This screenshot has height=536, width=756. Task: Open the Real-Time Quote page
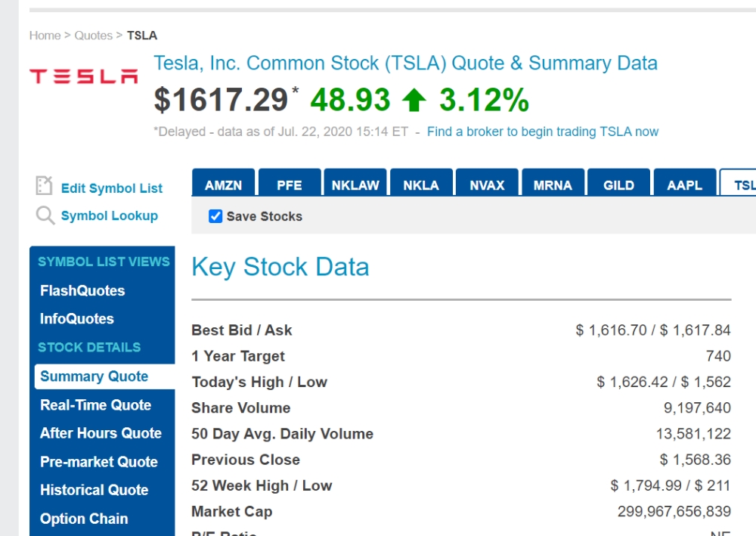95,404
